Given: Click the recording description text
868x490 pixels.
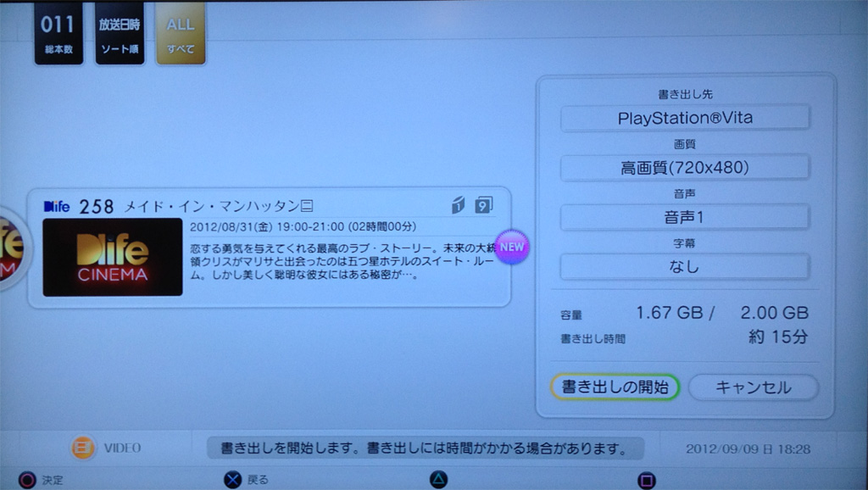Looking at the screenshot, I should coord(342,261).
